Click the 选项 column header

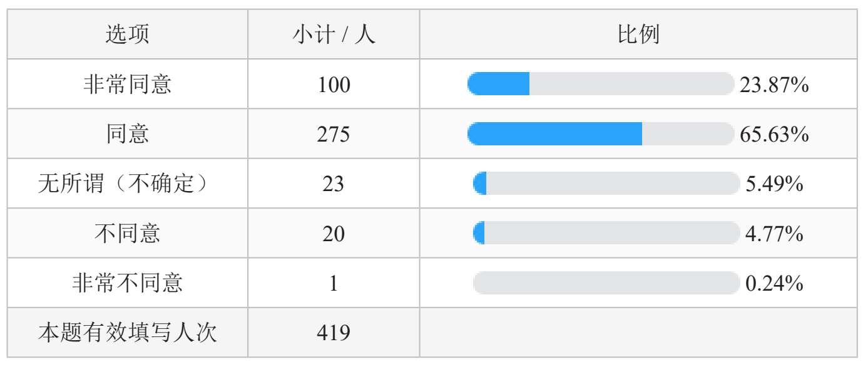coord(127,34)
